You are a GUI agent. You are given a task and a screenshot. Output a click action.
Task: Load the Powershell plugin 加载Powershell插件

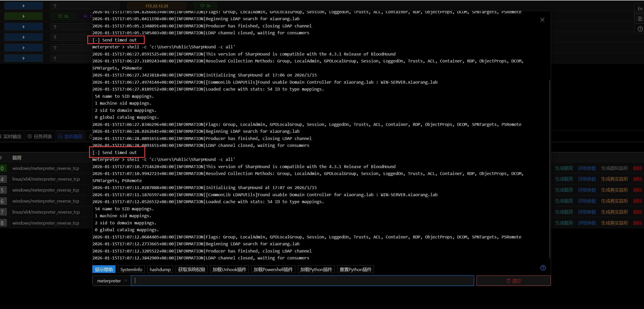[273, 269]
